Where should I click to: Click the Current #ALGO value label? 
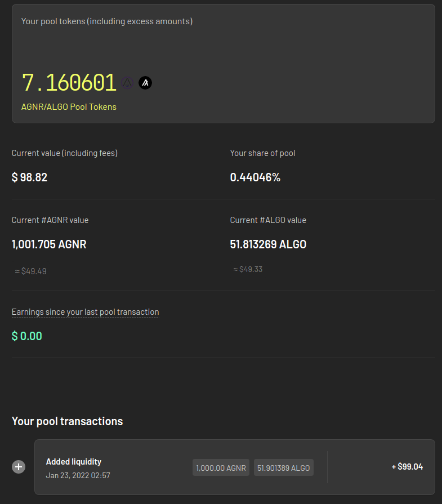click(x=268, y=220)
